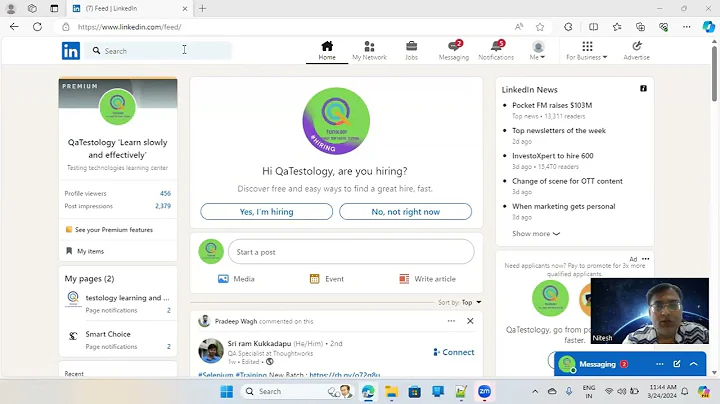
Task: Expand the Me profile dropdown
Action: click(x=538, y=50)
